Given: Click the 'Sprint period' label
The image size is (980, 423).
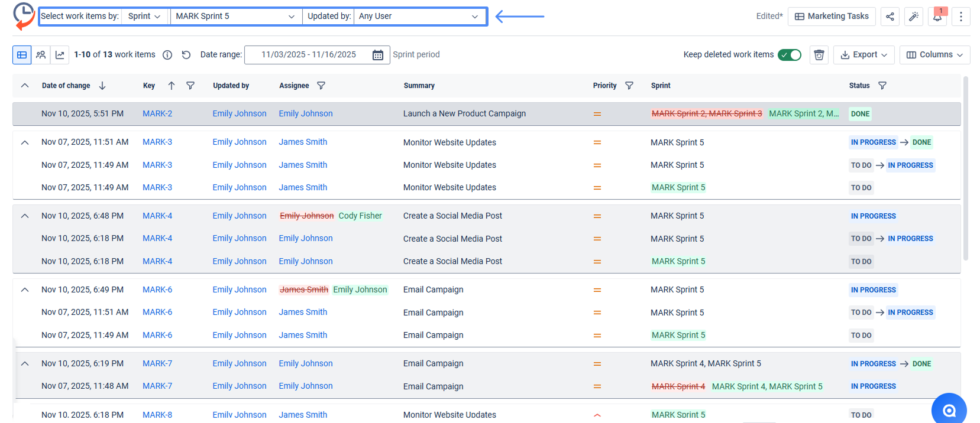Looking at the screenshot, I should (416, 55).
